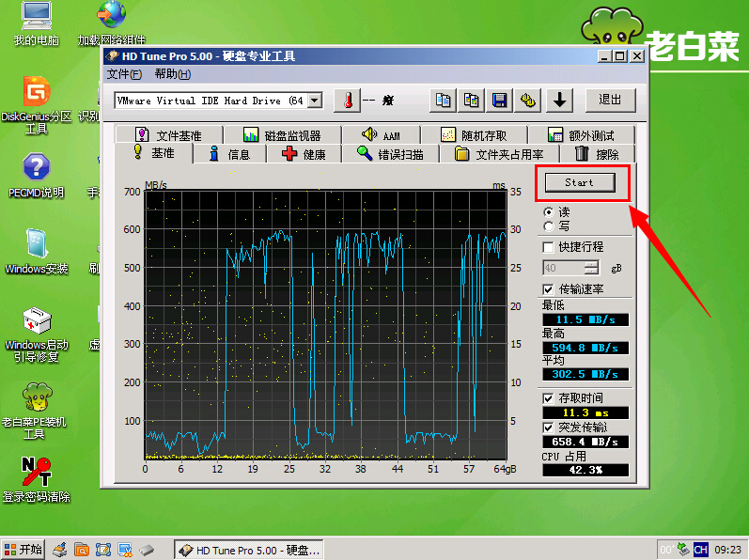Open PECMD help question mark icon
Screen dimensions: 749x560
click(x=37, y=176)
